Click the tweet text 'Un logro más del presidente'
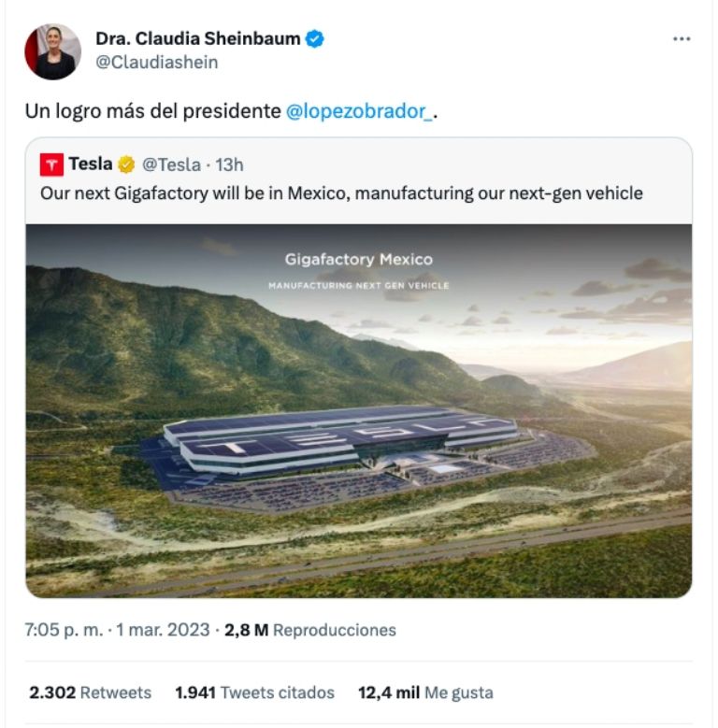The width and height of the screenshot is (718, 728). [x=152, y=110]
